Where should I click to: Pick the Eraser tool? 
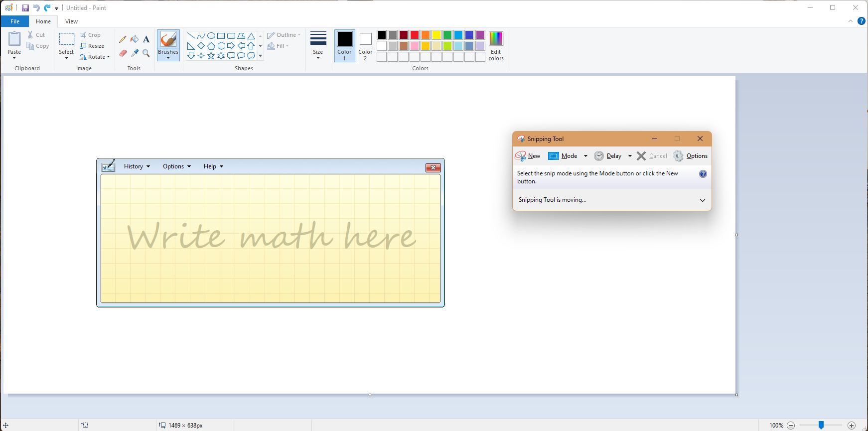tap(123, 53)
